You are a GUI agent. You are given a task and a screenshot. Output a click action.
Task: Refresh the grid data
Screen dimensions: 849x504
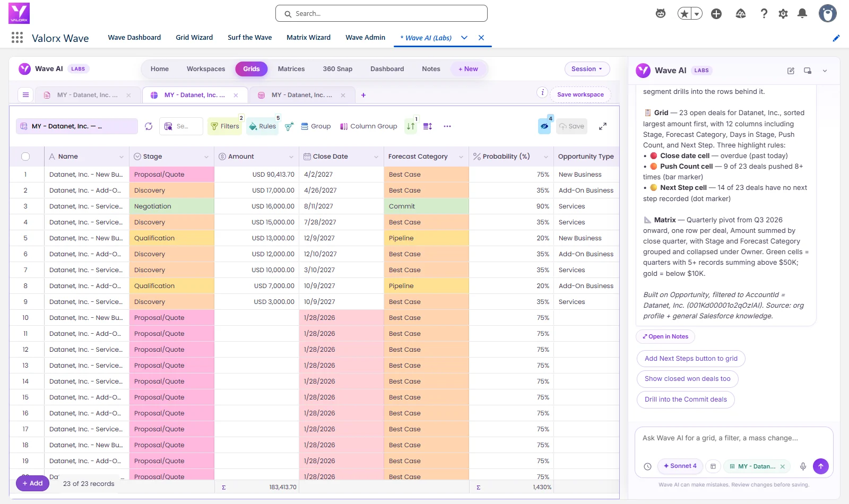coord(149,126)
